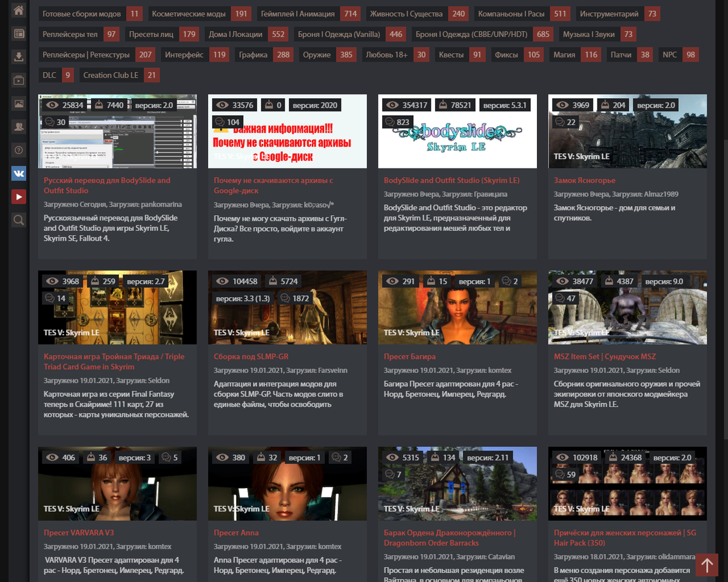
Task: Click views eye icon on Triple Triad card
Action: click(52, 282)
